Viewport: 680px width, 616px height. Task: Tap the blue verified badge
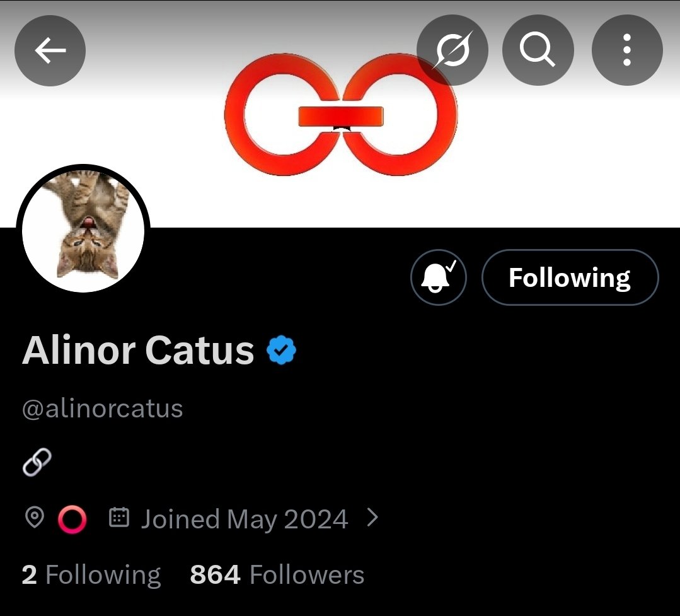282,351
